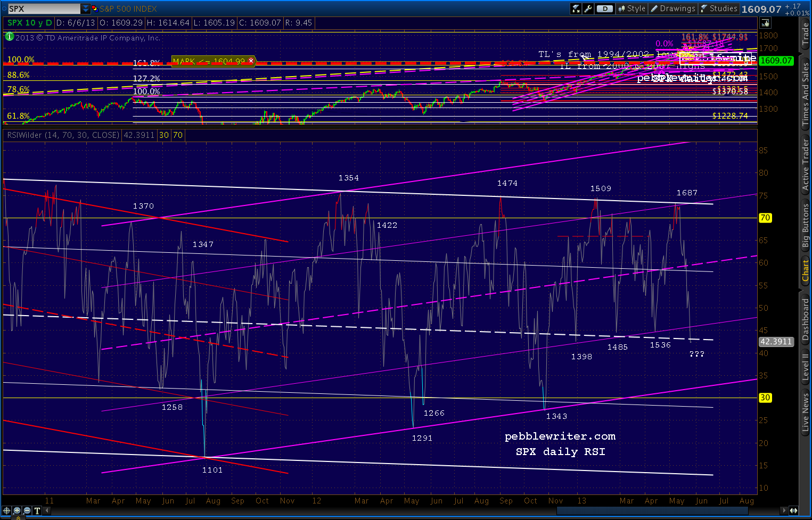Click the chart pointer mode icon under toolbar
This screenshot has height=520, width=812.
click(765, 23)
